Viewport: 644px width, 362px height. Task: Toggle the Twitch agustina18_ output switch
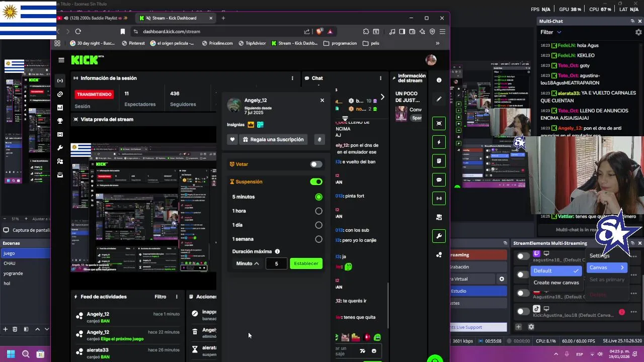[522, 256]
